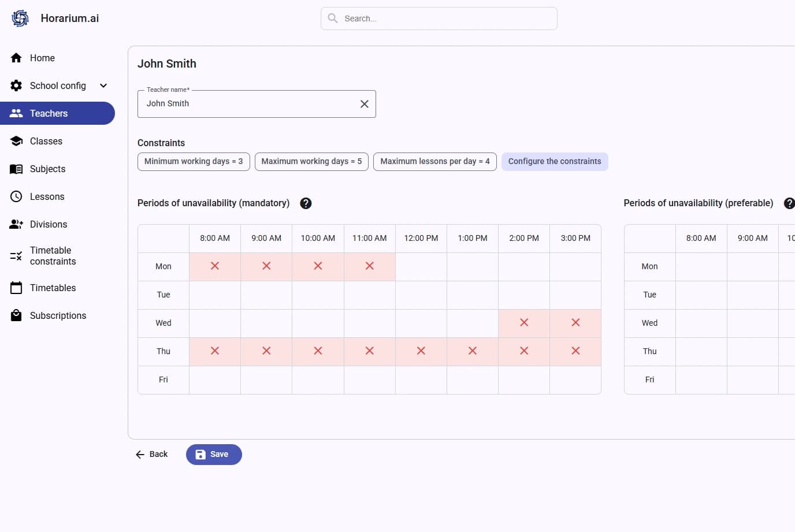Click the Horarium.ai logo icon
Image resolution: width=795 pixels, height=532 pixels.
coord(20,18)
